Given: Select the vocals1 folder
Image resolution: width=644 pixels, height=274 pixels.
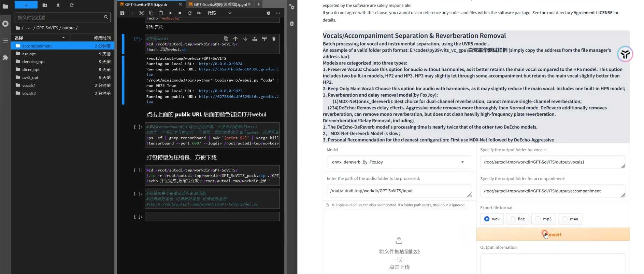Looking at the screenshot, I should click(x=62, y=85).
